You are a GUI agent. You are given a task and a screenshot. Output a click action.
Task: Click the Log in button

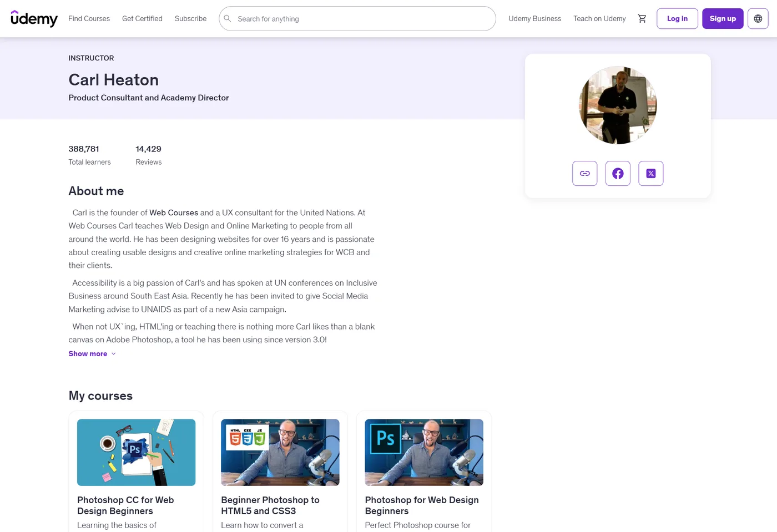pos(677,19)
